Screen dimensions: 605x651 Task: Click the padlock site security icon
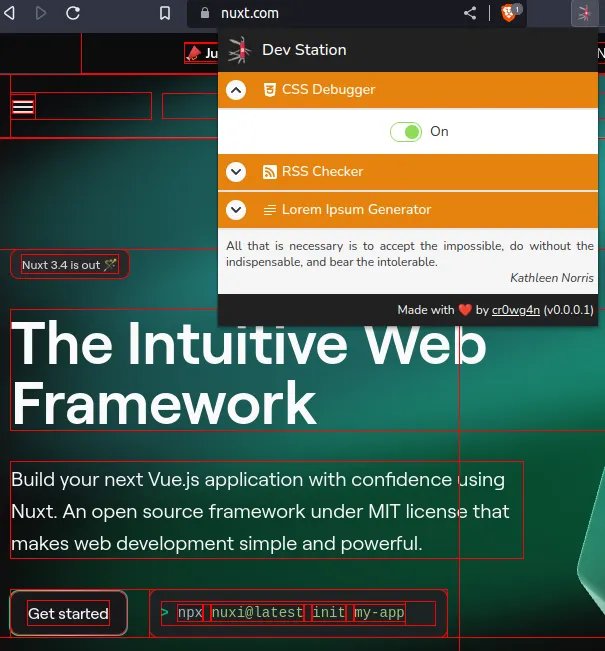click(x=205, y=13)
